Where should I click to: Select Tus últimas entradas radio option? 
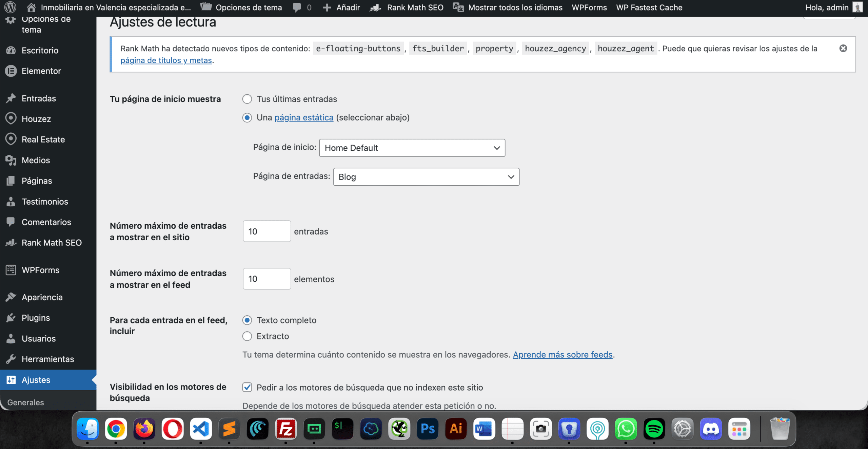pos(247,99)
